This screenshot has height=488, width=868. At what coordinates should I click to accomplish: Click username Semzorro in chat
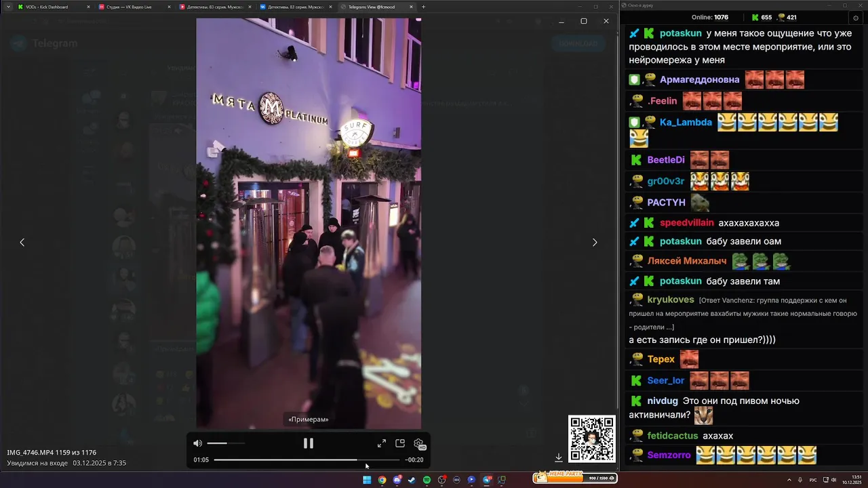tap(669, 455)
